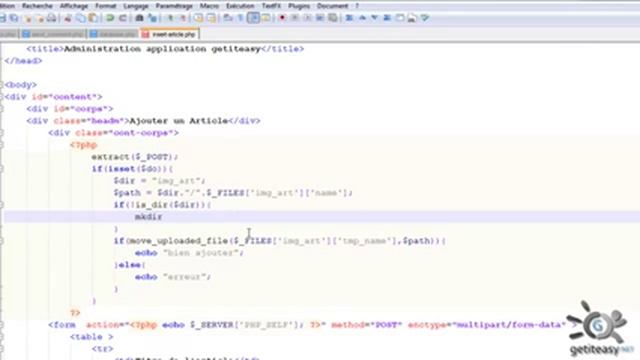Undo with the green arrow icon
The height and width of the screenshot is (360, 640).
[109, 18]
